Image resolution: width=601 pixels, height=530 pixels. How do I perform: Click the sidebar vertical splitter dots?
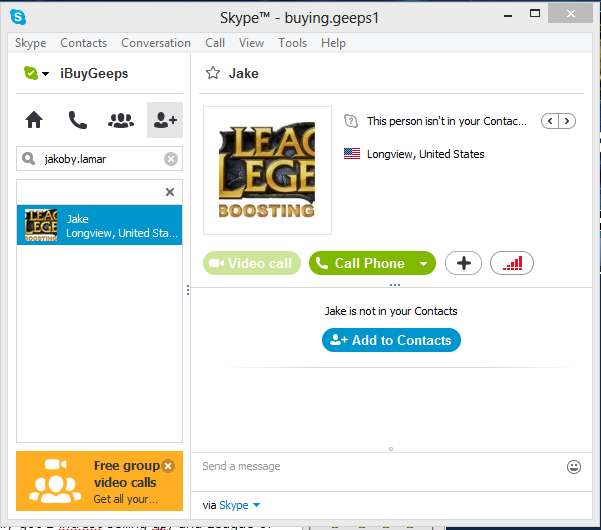tap(188, 290)
